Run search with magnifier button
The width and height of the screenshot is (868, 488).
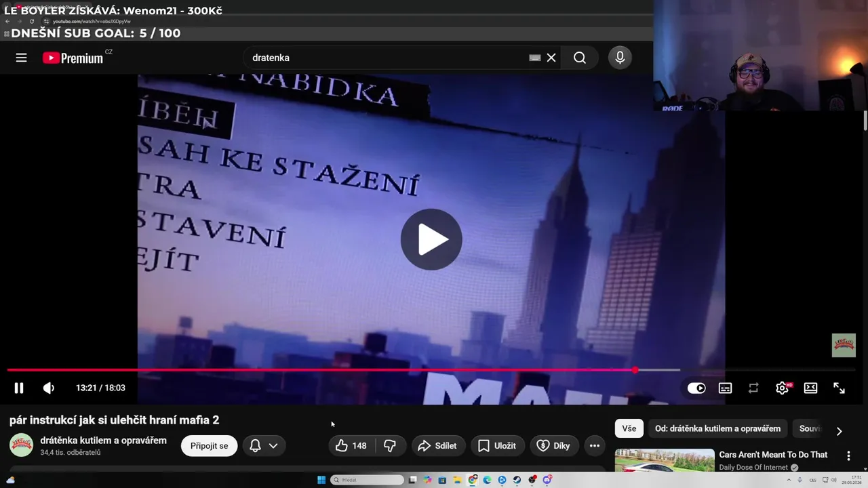(x=580, y=58)
